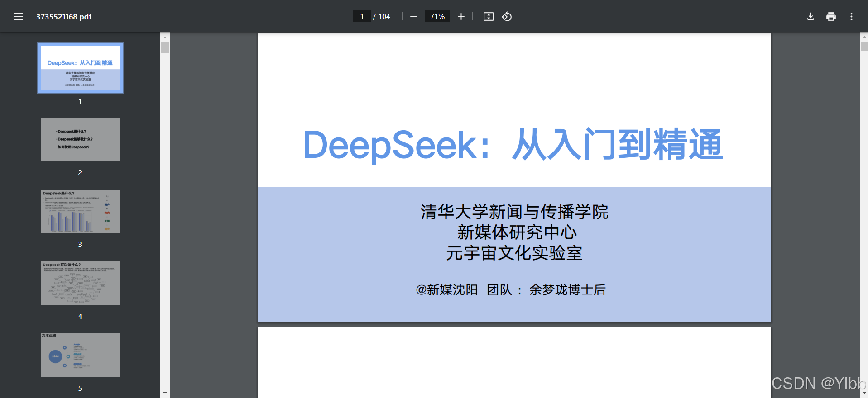
Task: Open the more actions three-dot menu
Action: pos(851,17)
